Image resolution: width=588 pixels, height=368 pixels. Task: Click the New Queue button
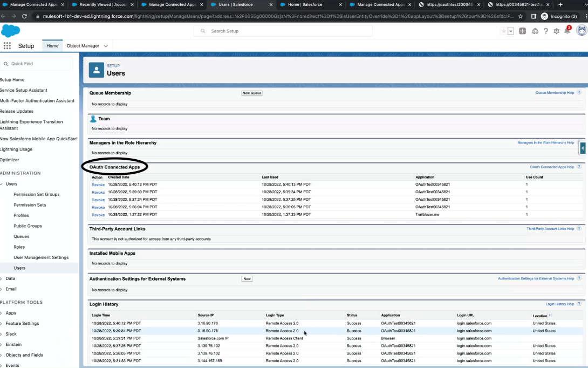(x=251, y=93)
